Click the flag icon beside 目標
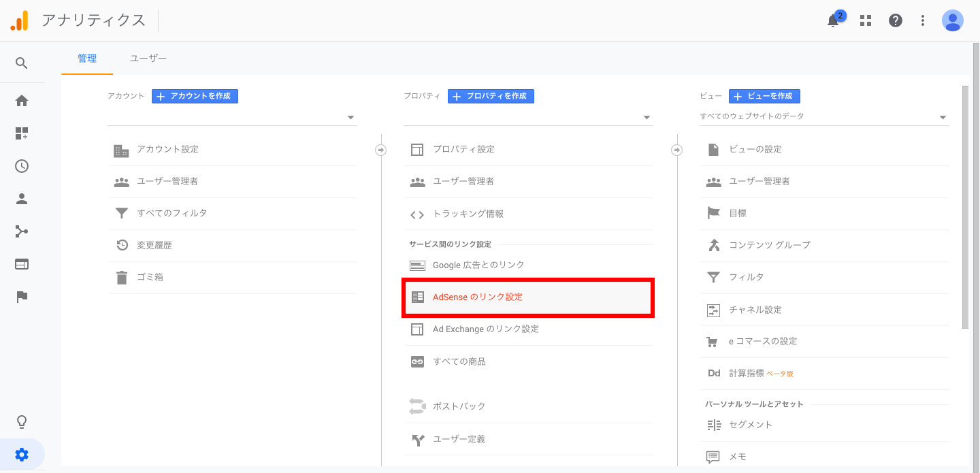This screenshot has width=980, height=473. coord(713,213)
